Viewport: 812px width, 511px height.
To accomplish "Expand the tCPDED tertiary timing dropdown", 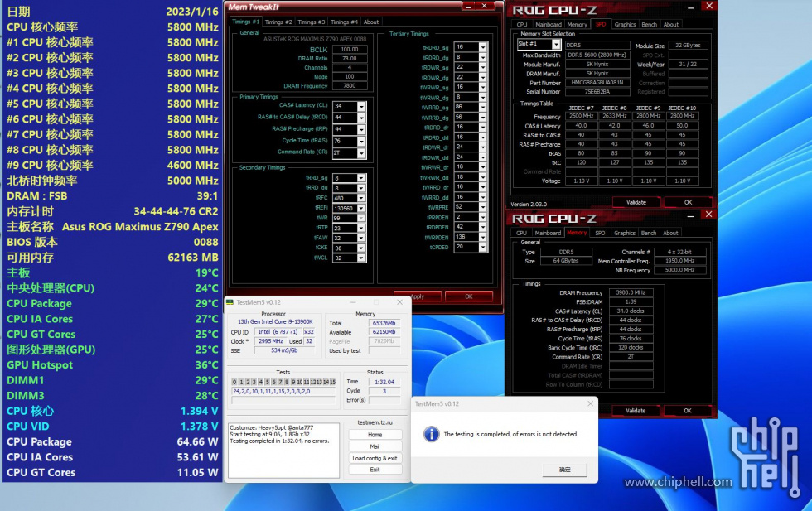I will point(482,247).
